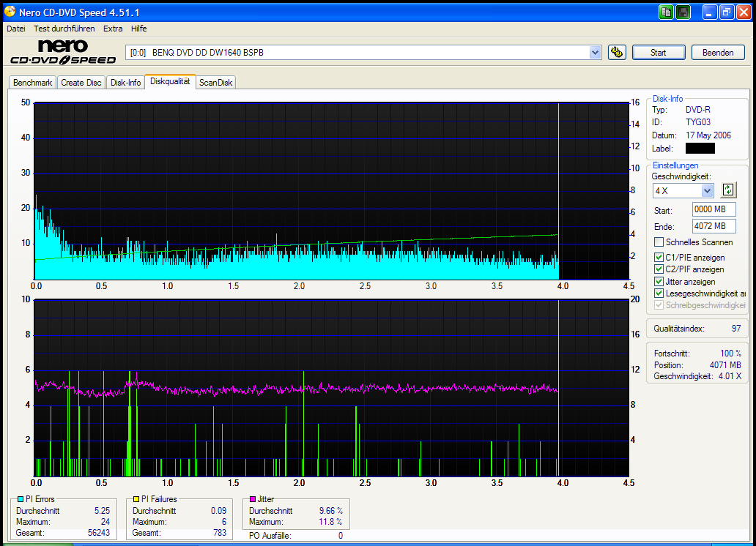This screenshot has height=546, width=756.
Task: Copy results to clipboard via title bar icon
Action: click(666, 12)
